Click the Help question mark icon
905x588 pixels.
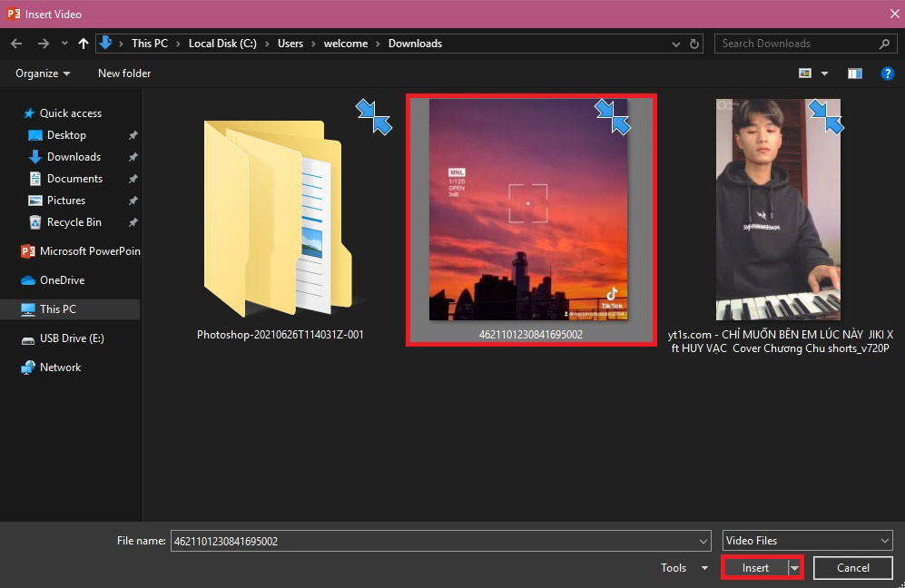pos(888,73)
